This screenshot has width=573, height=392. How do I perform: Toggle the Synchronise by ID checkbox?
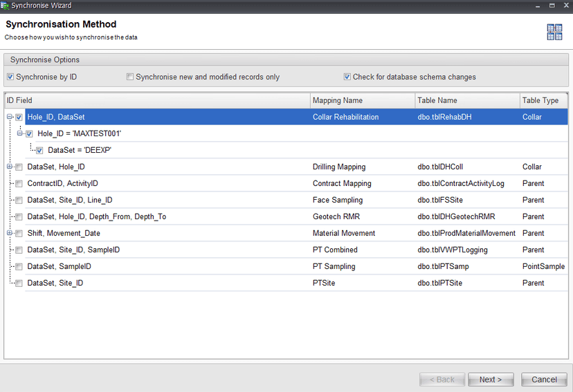(x=10, y=77)
